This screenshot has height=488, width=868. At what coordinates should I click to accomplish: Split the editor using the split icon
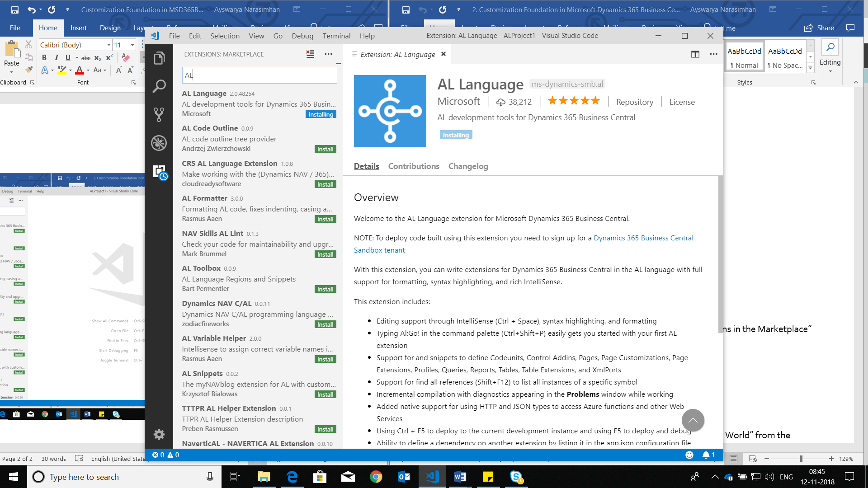[x=695, y=54]
